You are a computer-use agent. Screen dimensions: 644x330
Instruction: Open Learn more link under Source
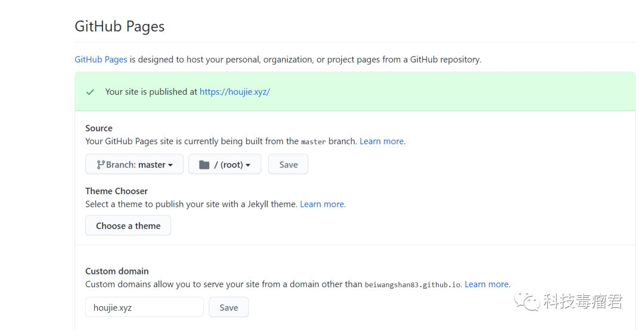coord(382,141)
